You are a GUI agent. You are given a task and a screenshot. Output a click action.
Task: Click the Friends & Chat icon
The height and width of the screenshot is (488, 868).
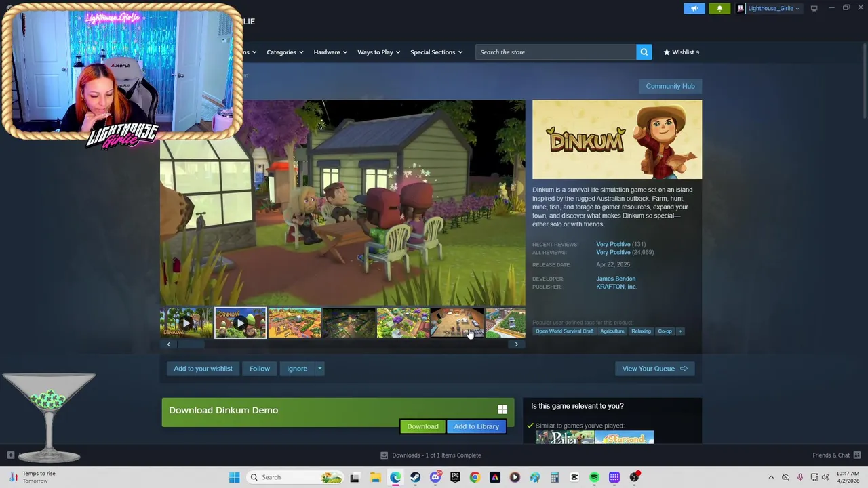click(857, 455)
